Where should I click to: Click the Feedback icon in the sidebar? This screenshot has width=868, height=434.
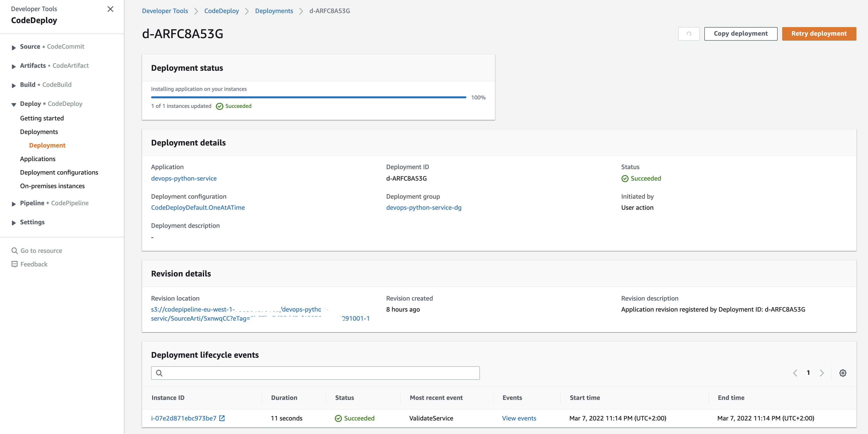pyautogui.click(x=15, y=264)
